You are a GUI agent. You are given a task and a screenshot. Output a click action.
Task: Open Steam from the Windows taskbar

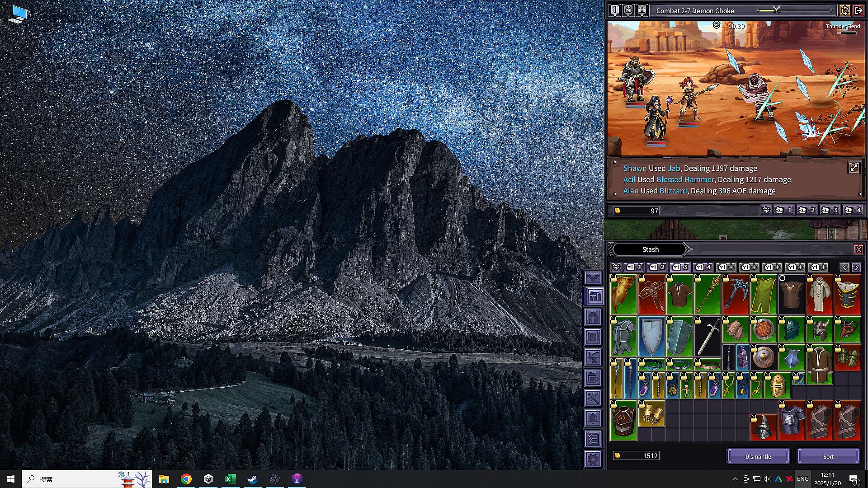click(252, 479)
